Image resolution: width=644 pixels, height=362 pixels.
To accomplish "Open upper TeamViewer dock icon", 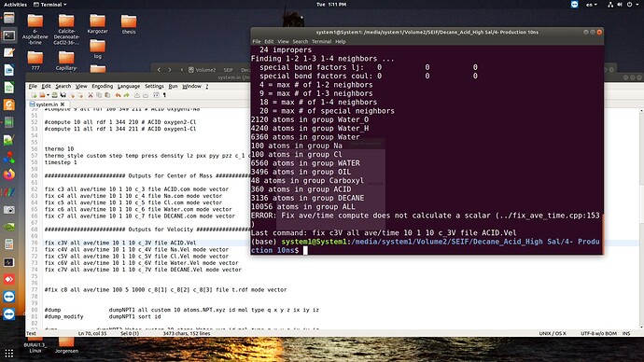I will pyautogui.click(x=9, y=297).
